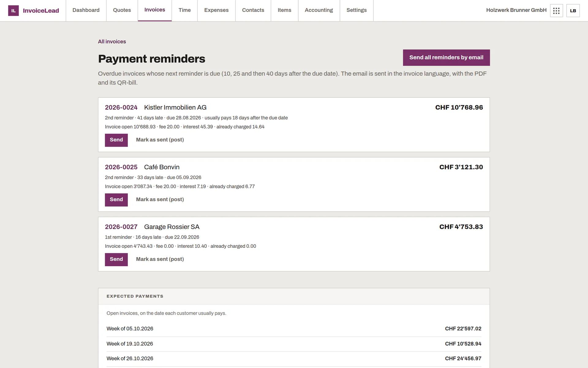Open the Items tab
The width and height of the screenshot is (588, 368).
[x=285, y=10]
